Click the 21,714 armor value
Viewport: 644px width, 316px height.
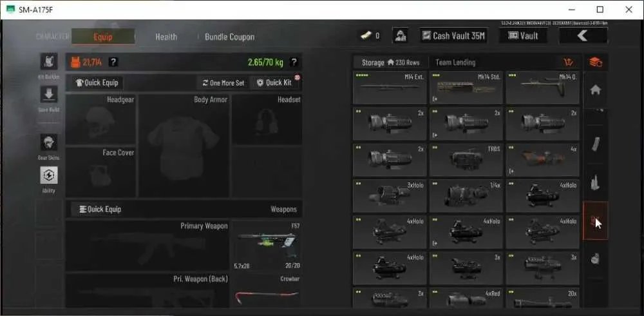pos(93,63)
